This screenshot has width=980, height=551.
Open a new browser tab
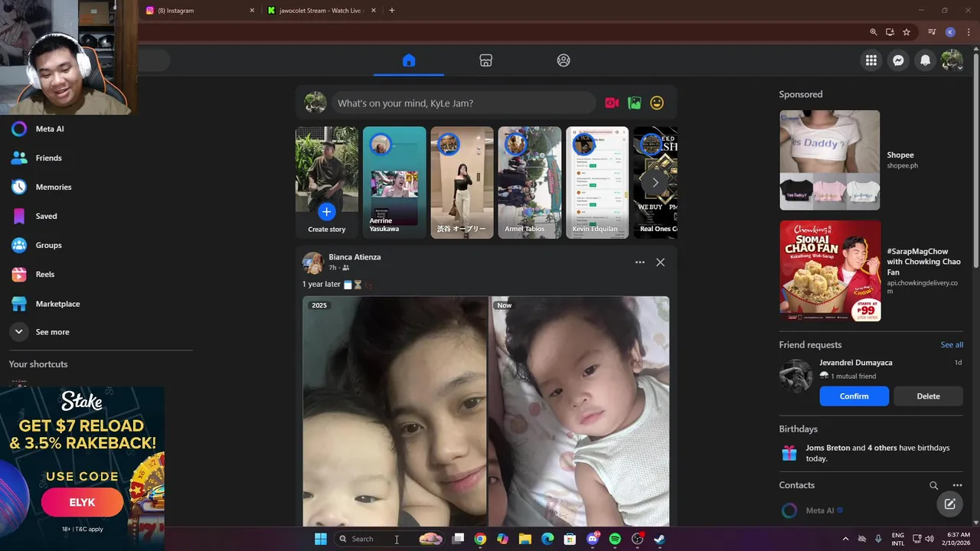[392, 11]
